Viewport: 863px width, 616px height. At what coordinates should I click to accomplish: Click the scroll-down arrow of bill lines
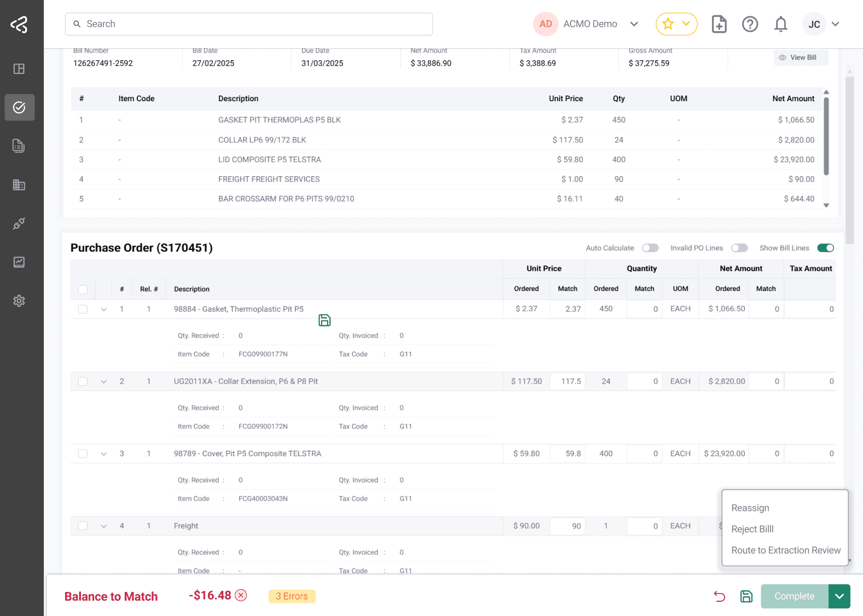826,206
